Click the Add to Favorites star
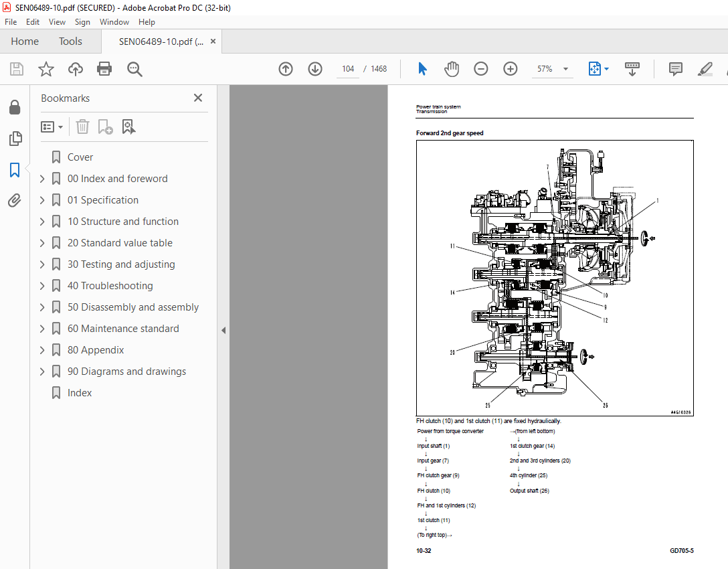The height and width of the screenshot is (569, 728). click(x=45, y=68)
